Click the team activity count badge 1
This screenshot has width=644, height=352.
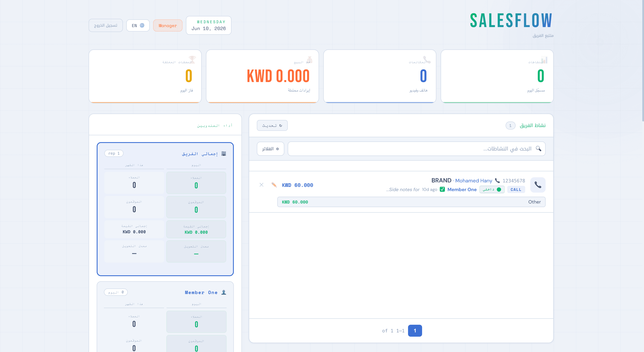(x=510, y=125)
